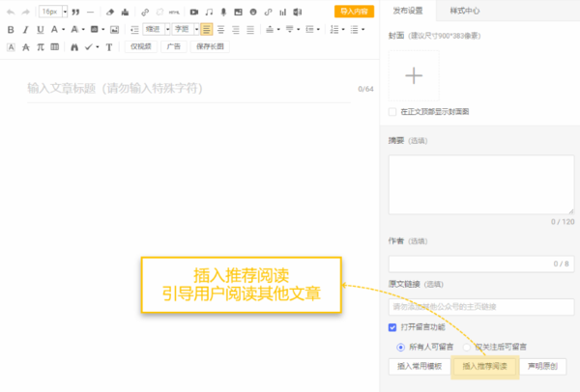Viewport: 580px width, 392px height.
Task: Click the underline formatting icon
Action: (x=40, y=30)
